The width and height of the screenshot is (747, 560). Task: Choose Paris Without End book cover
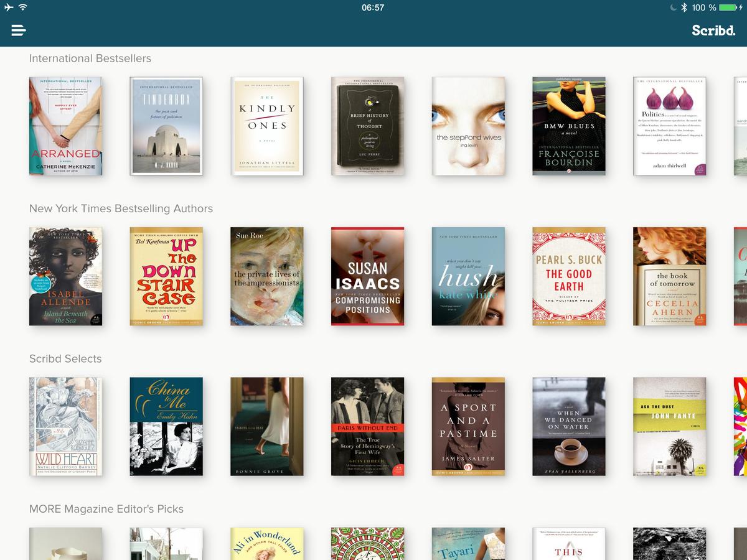(x=368, y=426)
